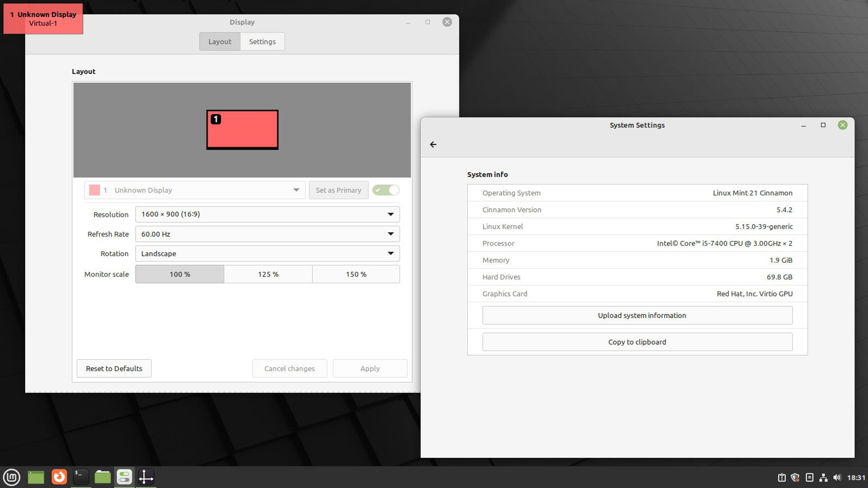Select 125 % monitor scale

pyautogui.click(x=268, y=274)
